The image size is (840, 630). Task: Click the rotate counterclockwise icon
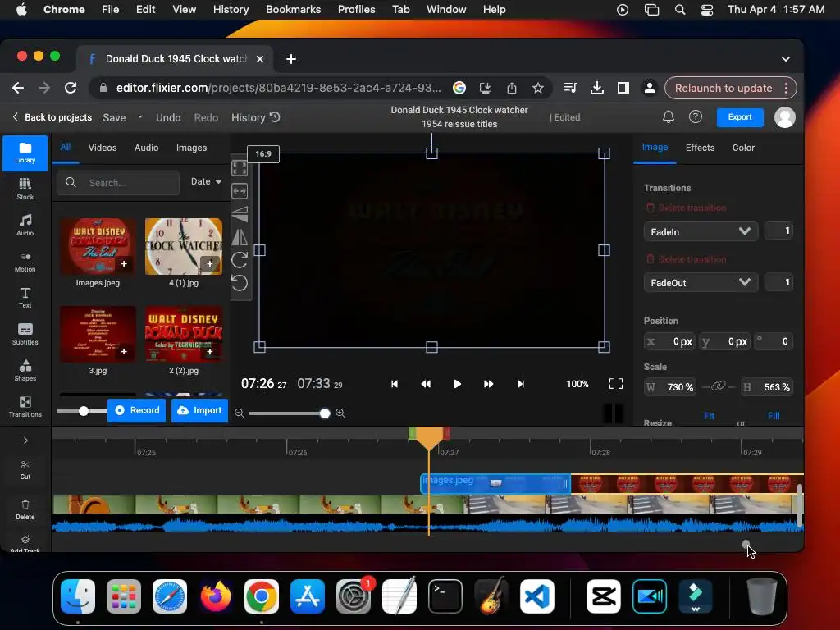click(240, 283)
